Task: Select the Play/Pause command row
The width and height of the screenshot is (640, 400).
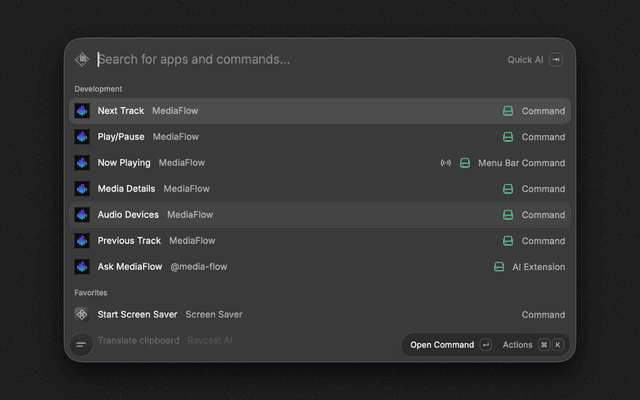Action: click(x=320, y=137)
